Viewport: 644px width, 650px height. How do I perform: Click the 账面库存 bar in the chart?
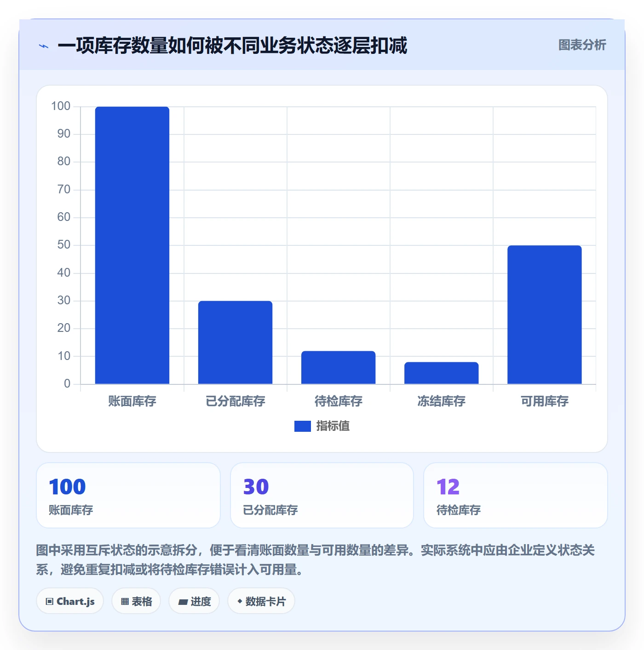[132, 245]
